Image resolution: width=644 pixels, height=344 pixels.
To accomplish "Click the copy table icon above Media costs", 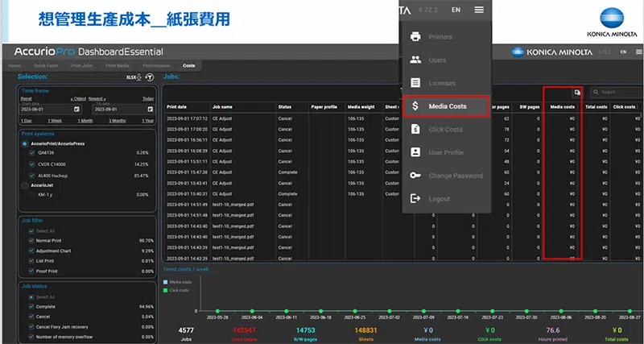I will [577, 93].
